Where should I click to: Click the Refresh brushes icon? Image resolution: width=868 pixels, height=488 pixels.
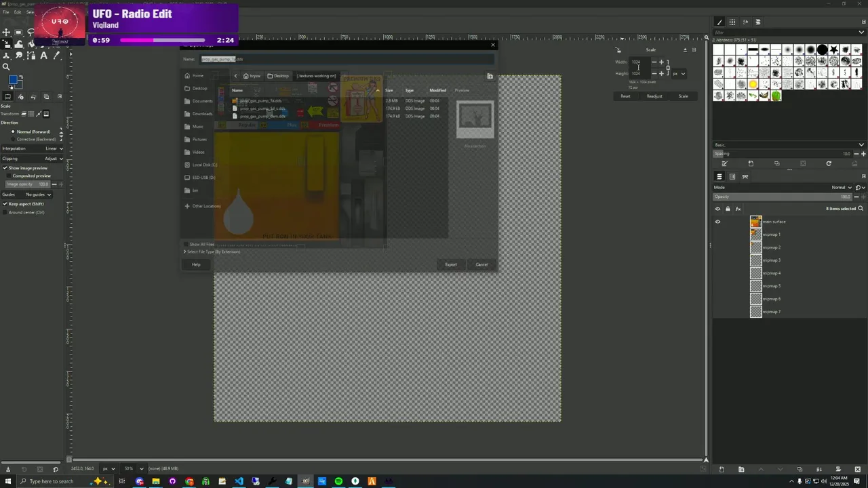coord(829,163)
